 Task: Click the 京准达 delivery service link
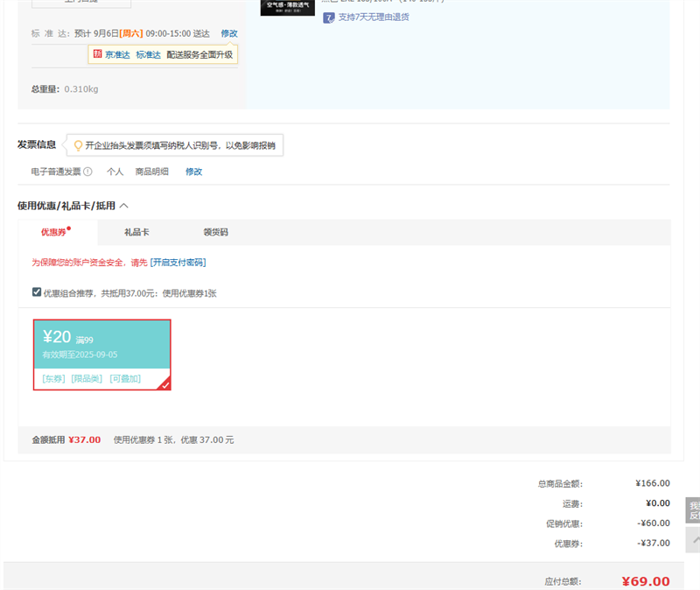click(117, 54)
